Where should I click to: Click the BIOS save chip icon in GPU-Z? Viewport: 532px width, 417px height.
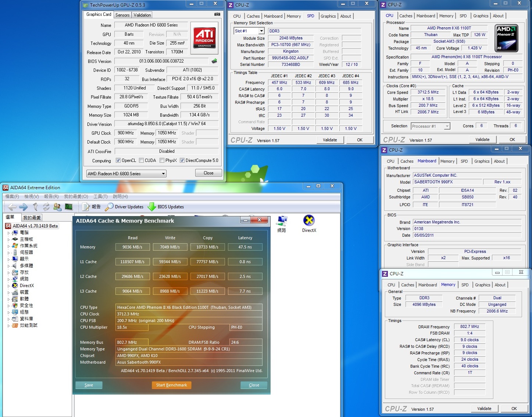tap(214, 61)
